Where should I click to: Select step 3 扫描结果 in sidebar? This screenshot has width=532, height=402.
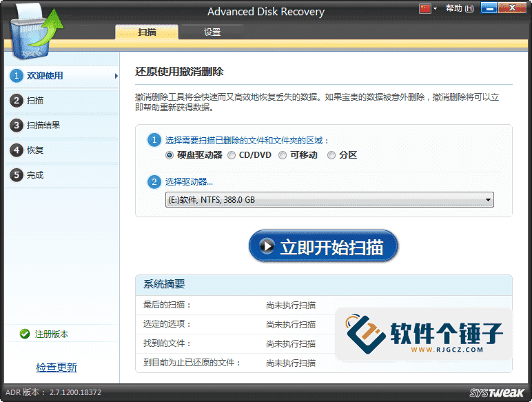pyautogui.click(x=62, y=125)
